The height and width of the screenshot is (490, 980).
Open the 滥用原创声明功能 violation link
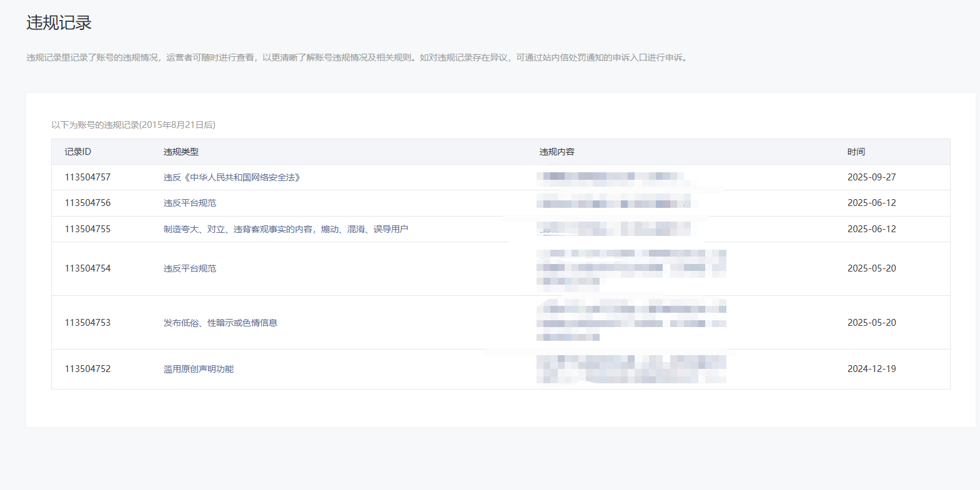pos(199,369)
